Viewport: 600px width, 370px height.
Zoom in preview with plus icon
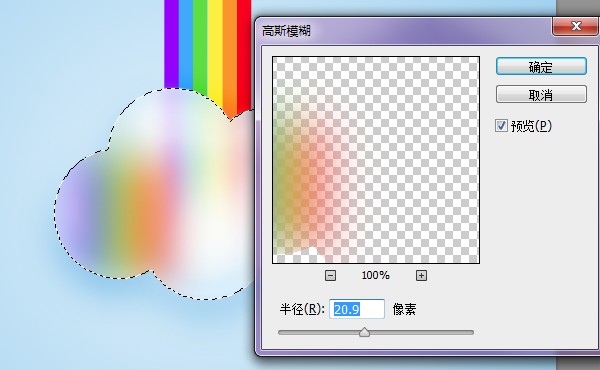[421, 275]
